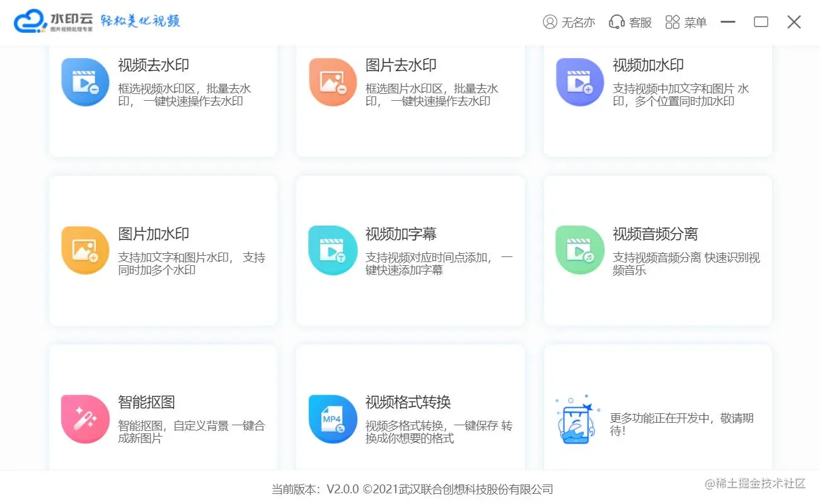The width and height of the screenshot is (820, 504).
Task: Click the 更多功能正在开发中 notice text
Action: 682,425
